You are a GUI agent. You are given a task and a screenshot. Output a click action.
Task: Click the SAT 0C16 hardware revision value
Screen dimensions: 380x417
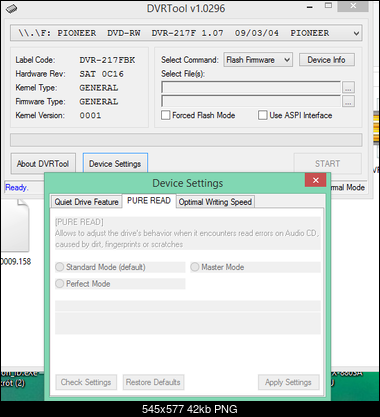pos(102,74)
